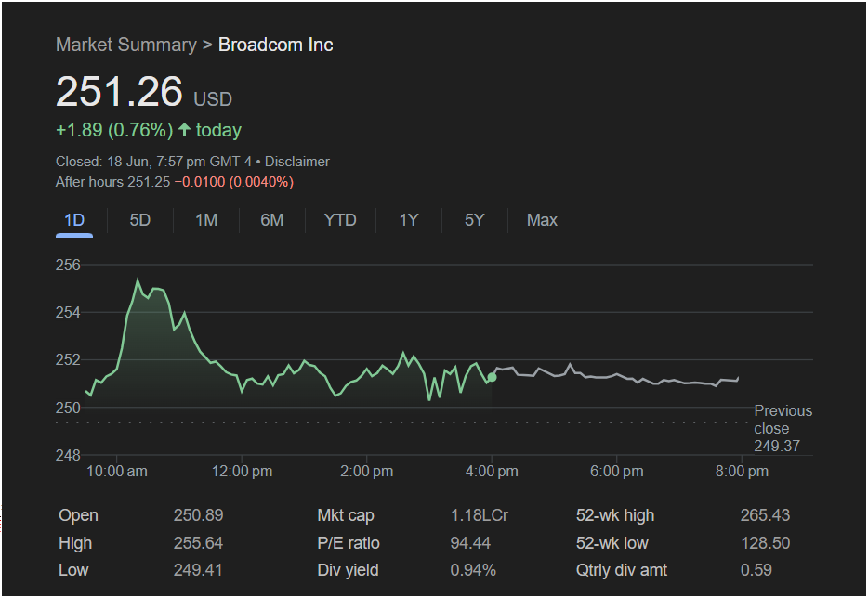868x598 pixels.
Task: Click the 52-wk high label
Action: pyautogui.click(x=615, y=515)
